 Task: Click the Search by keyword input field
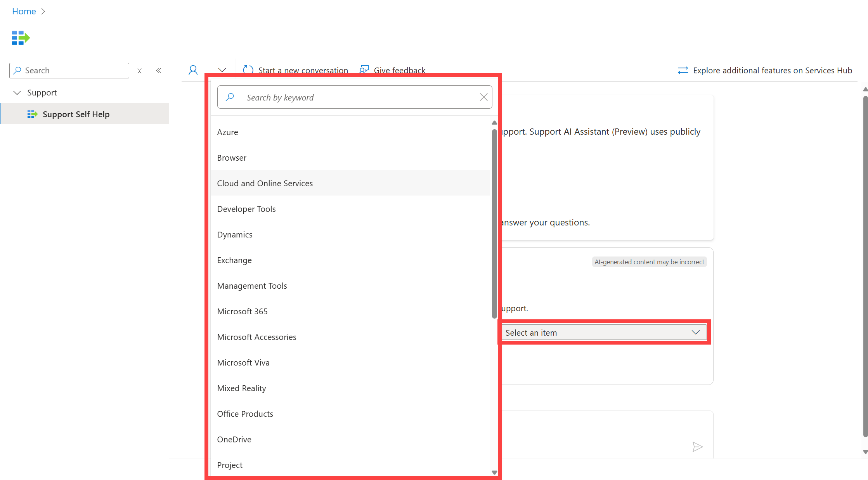[x=355, y=97]
